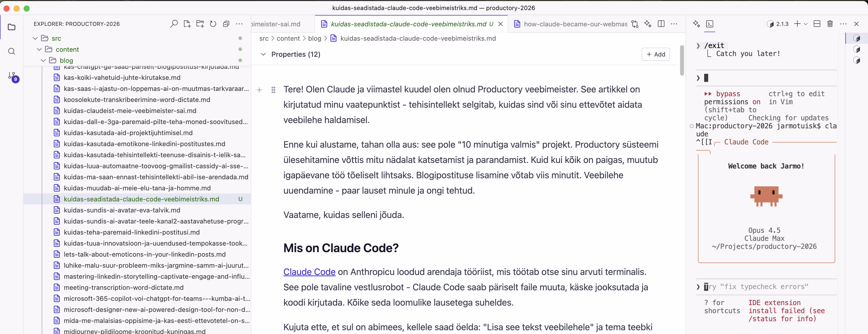The width and height of the screenshot is (868, 334).
Task: Collapse the Properties (12) section
Action: pos(264,54)
